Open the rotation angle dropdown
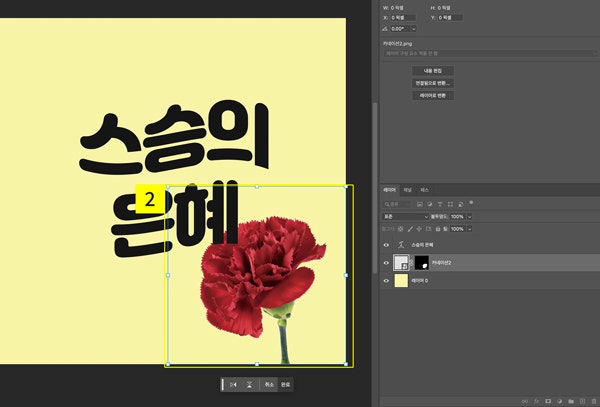The image size is (600, 407). 413,29
